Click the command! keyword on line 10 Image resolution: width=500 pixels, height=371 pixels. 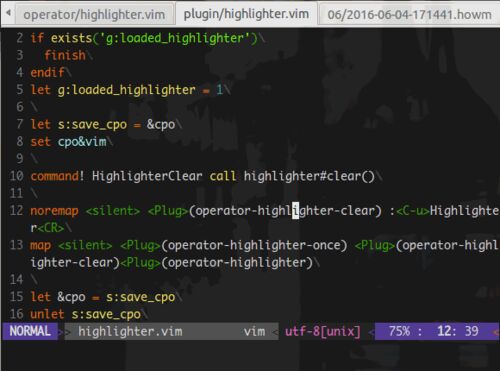point(57,176)
